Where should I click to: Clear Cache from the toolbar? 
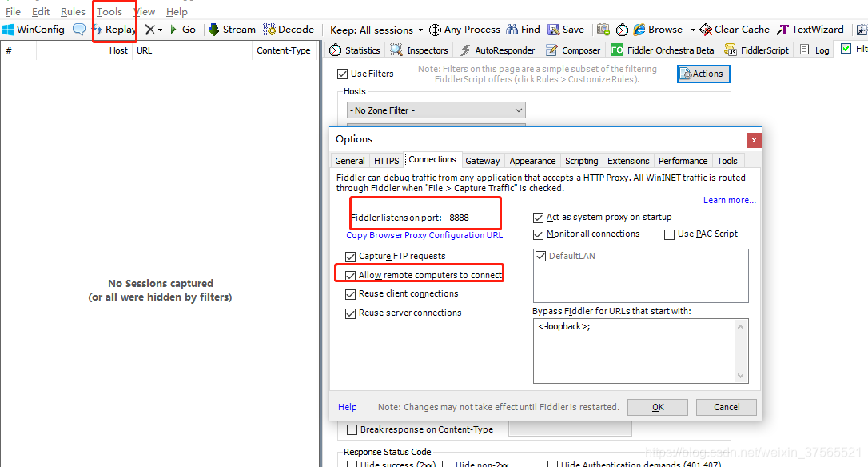click(735, 30)
